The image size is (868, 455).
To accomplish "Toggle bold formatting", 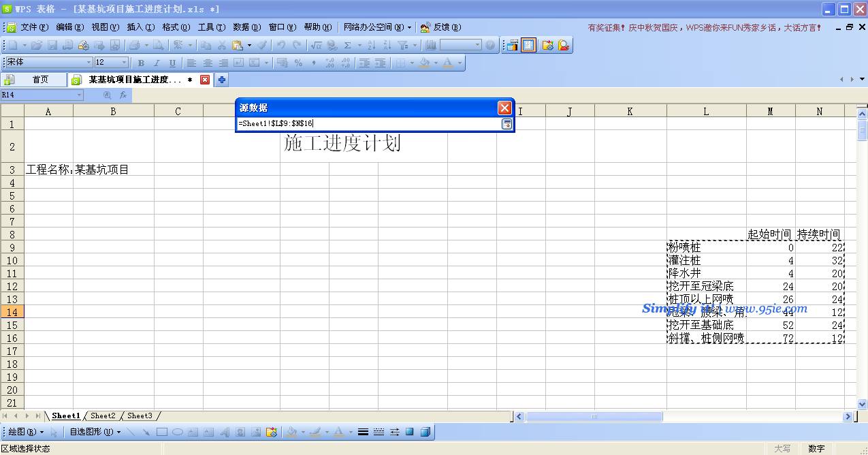I will tap(141, 63).
